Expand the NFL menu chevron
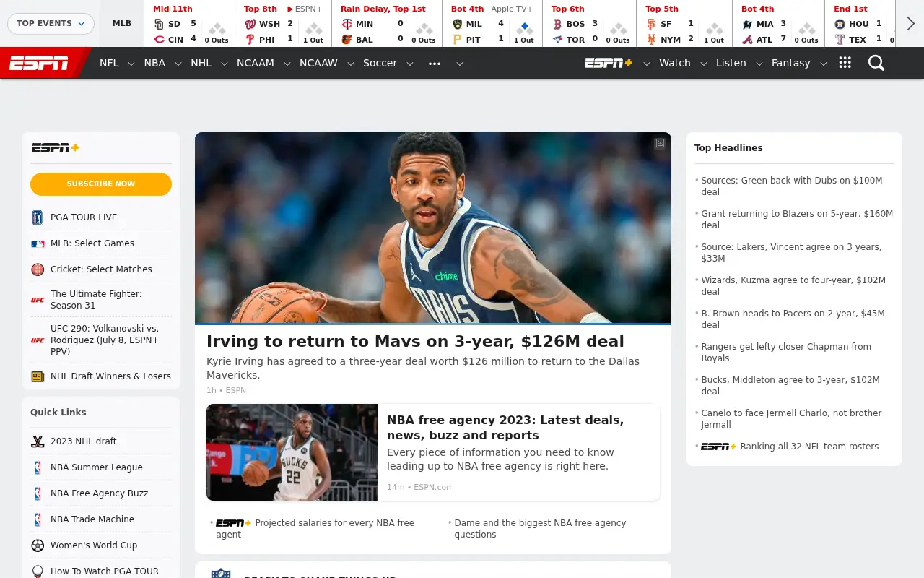The image size is (924, 578). pyautogui.click(x=131, y=64)
